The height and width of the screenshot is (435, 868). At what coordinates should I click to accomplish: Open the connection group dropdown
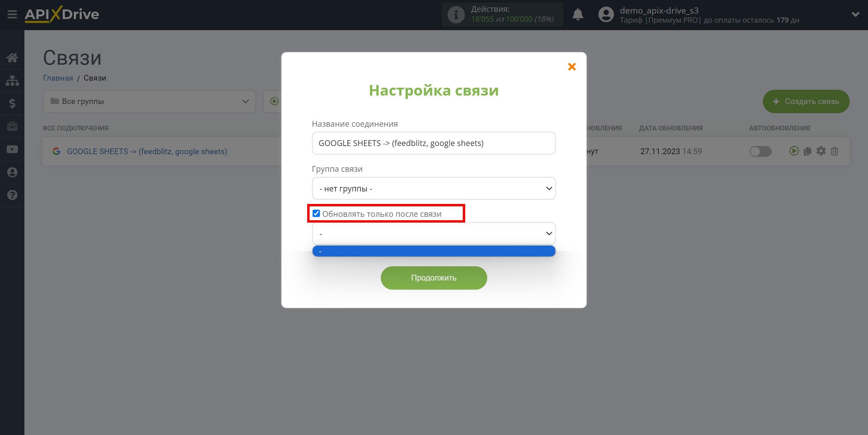pos(434,188)
